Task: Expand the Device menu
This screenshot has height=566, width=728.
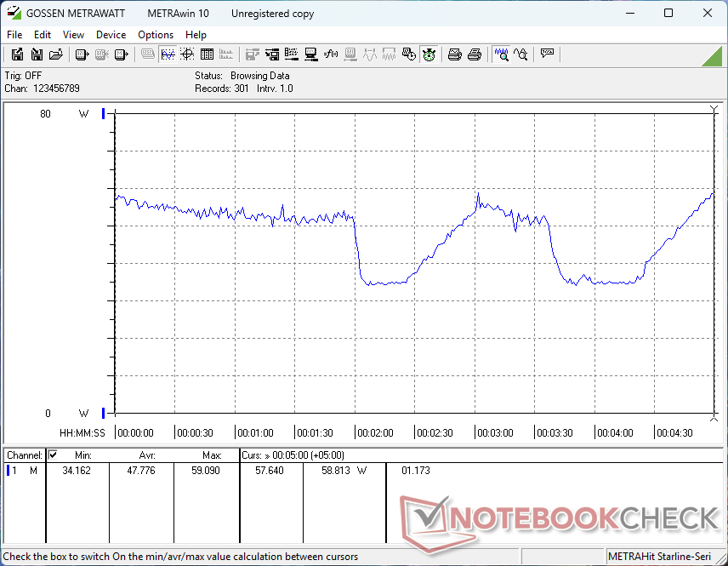Action: [x=111, y=35]
